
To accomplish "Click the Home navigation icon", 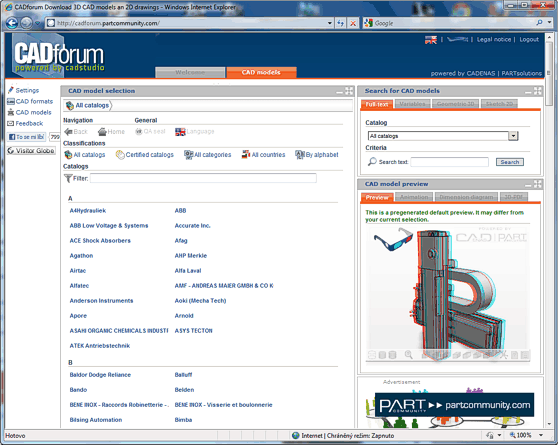I will (x=102, y=132).
